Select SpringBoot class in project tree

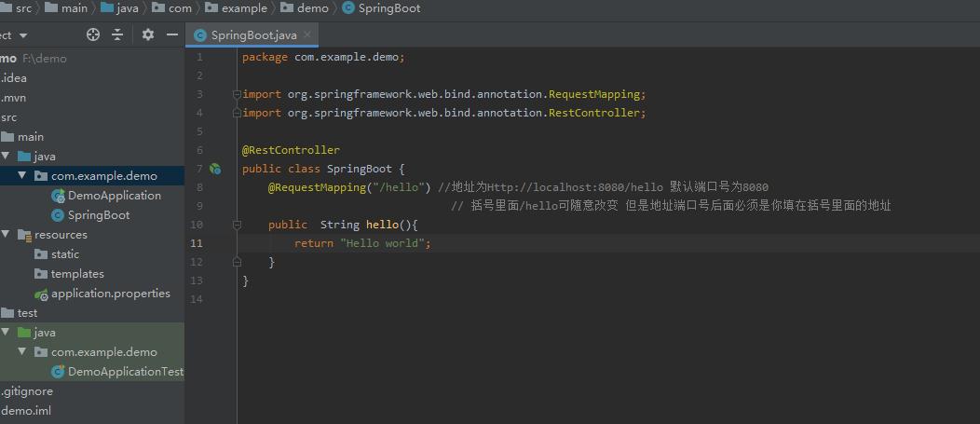[x=99, y=214]
